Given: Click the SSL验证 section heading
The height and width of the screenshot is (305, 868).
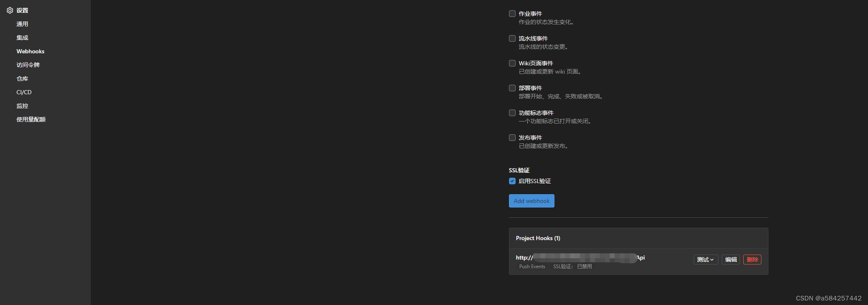Looking at the screenshot, I should tap(519, 170).
